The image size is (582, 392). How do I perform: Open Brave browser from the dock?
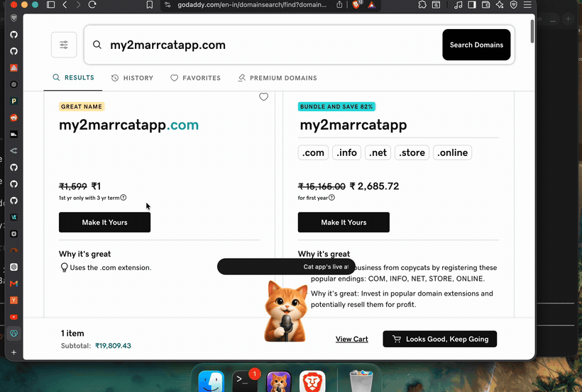[x=312, y=381]
